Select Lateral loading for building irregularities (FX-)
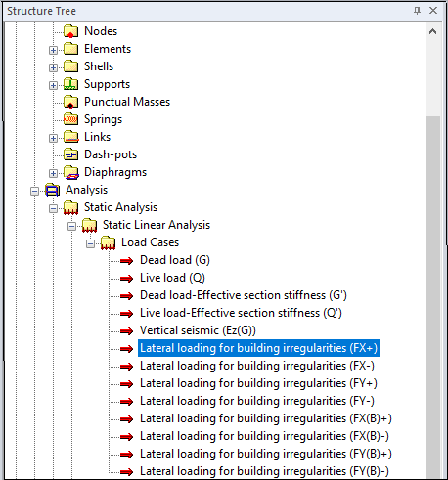The width and height of the screenshot is (448, 480). pos(257,366)
